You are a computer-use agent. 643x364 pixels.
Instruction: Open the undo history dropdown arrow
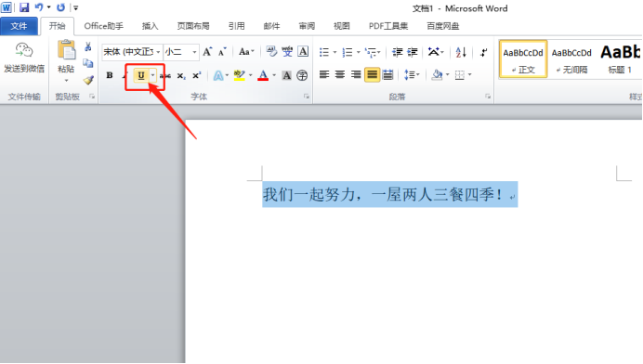[49, 7]
